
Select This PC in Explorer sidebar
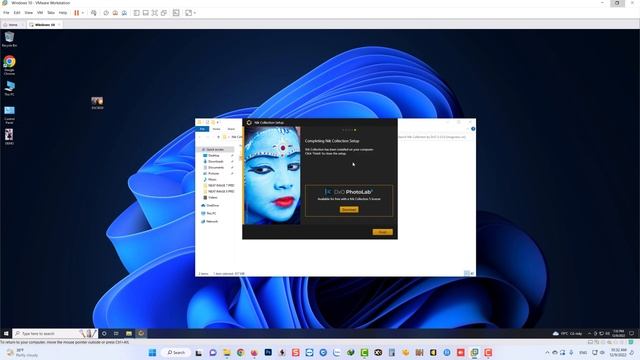tap(211, 213)
